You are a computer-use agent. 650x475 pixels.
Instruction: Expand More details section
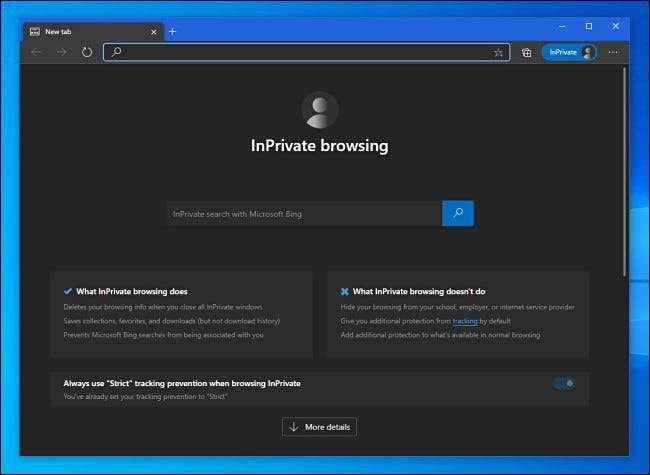[319, 427]
